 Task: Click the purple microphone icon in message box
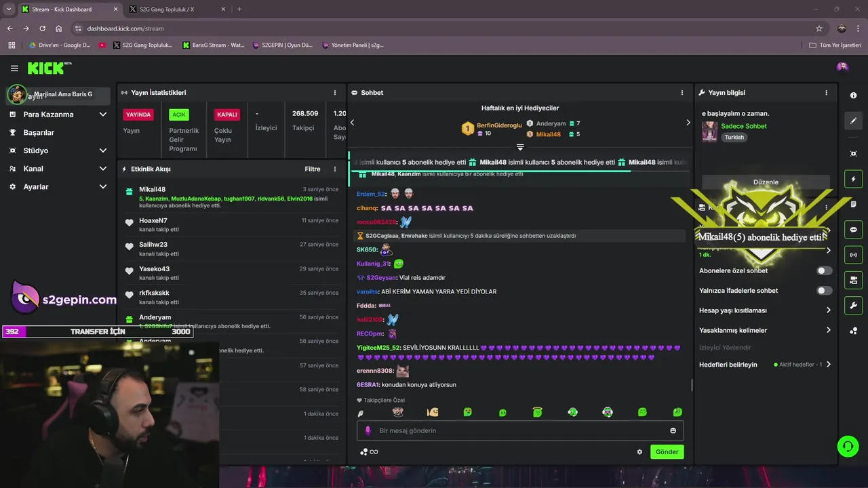(368, 430)
